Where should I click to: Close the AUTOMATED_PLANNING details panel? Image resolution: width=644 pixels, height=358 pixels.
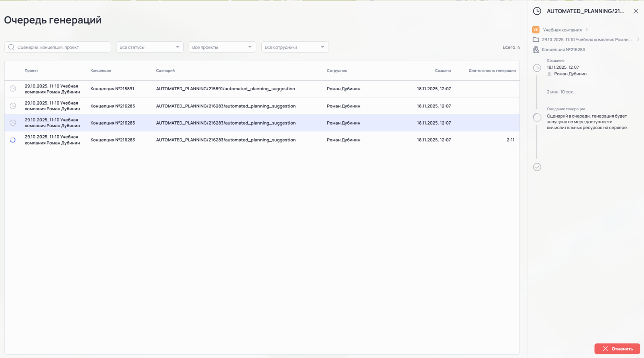click(636, 11)
